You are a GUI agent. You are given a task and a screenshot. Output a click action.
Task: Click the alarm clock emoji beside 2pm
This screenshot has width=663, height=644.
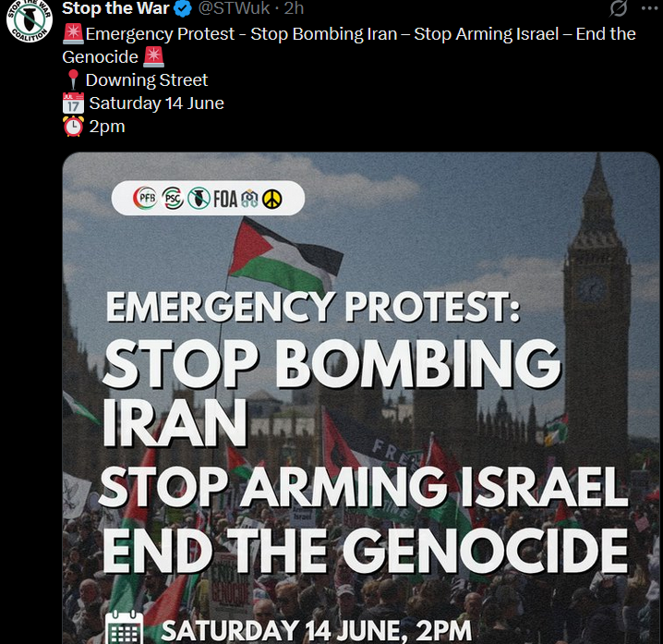click(x=73, y=126)
